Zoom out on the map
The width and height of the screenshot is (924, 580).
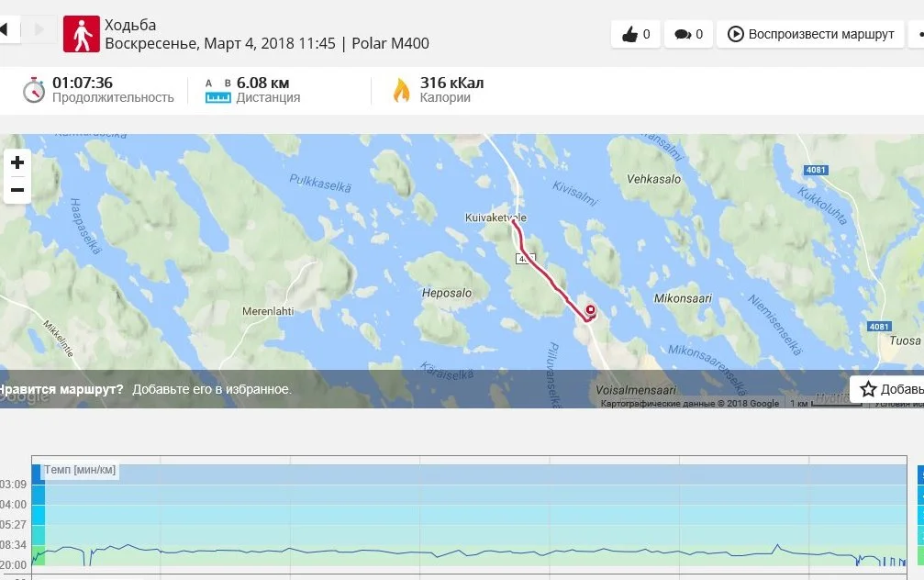click(17, 190)
